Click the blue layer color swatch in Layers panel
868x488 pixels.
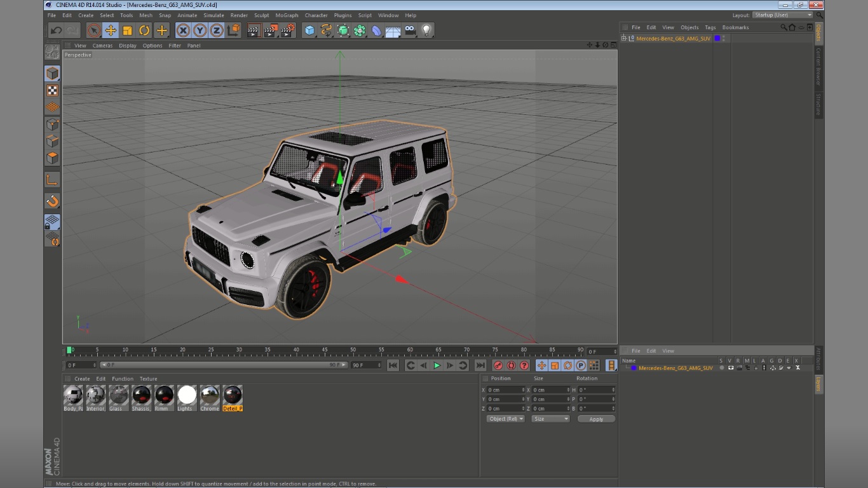pos(634,368)
